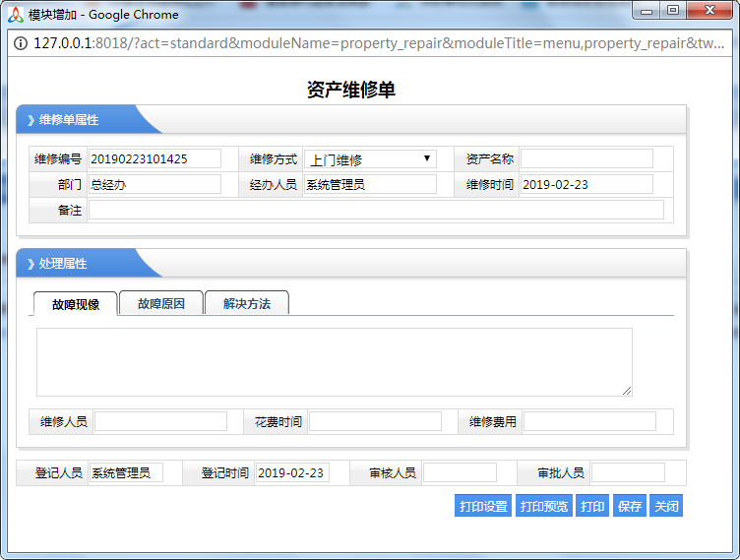The width and height of the screenshot is (740, 560).
Task: Collapse the 维修单属性 section header
Action: coord(69,120)
